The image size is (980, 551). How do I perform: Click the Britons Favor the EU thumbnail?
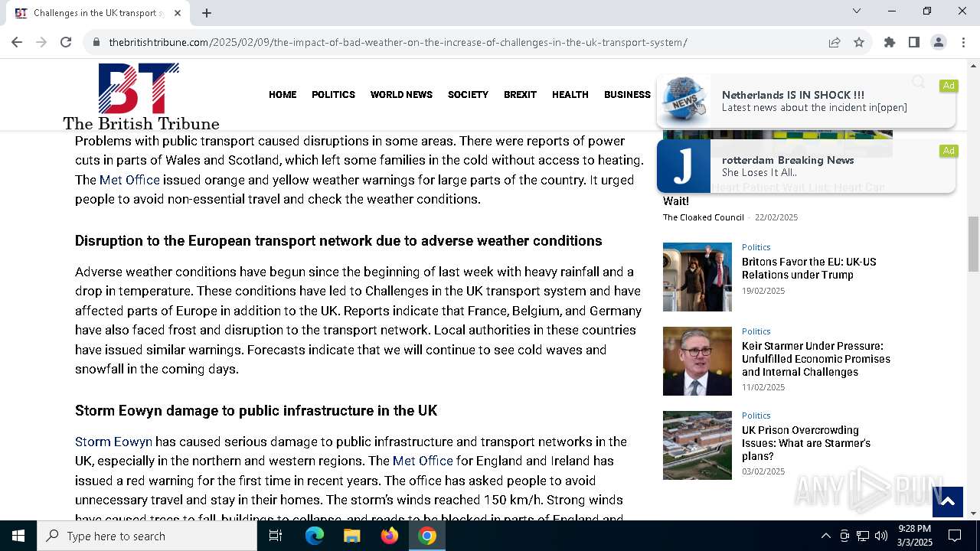click(x=697, y=277)
